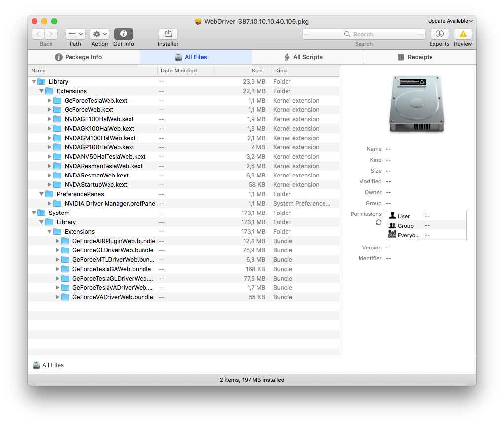Select the All Files tab
Viewport: 504px width, 425px height.
(x=196, y=57)
